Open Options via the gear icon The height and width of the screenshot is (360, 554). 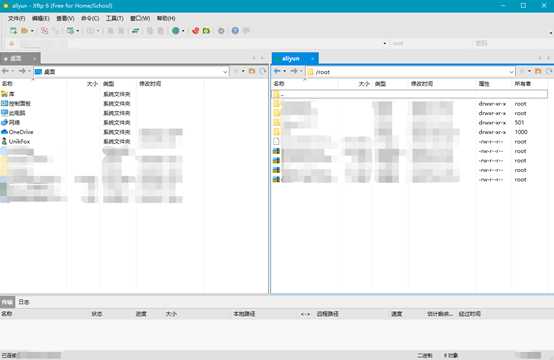pos(221,31)
